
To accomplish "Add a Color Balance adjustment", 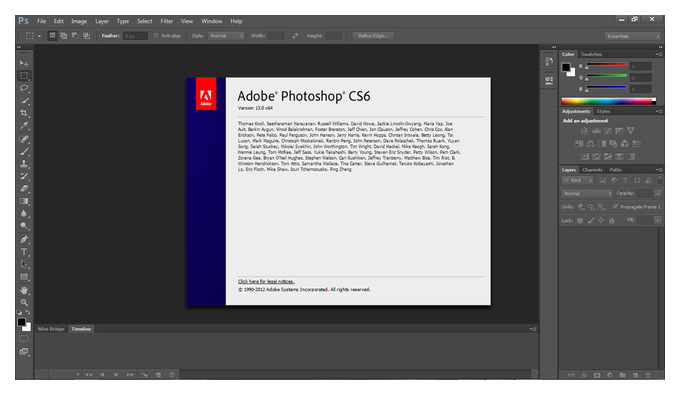I will pos(591,144).
